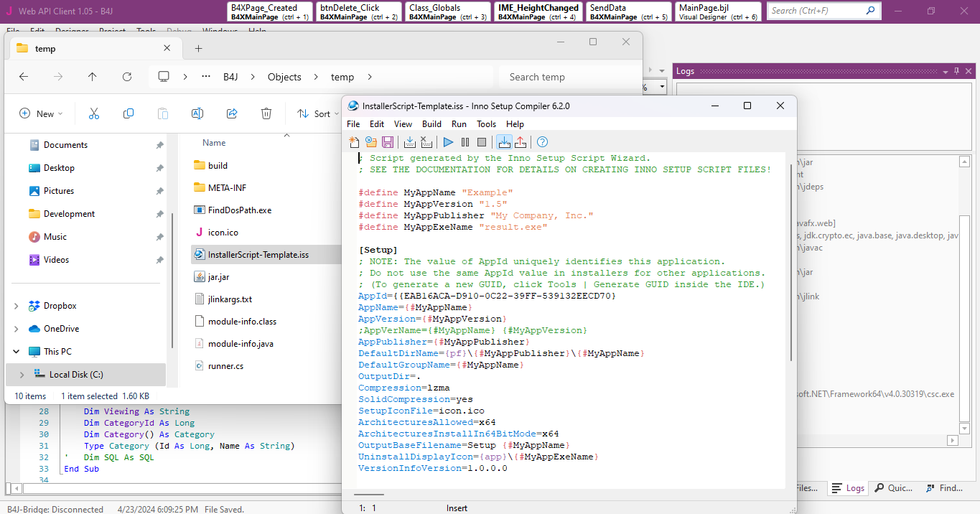Open the Build menu in Inno Setup
The width and height of the screenshot is (980, 514).
[431, 124]
